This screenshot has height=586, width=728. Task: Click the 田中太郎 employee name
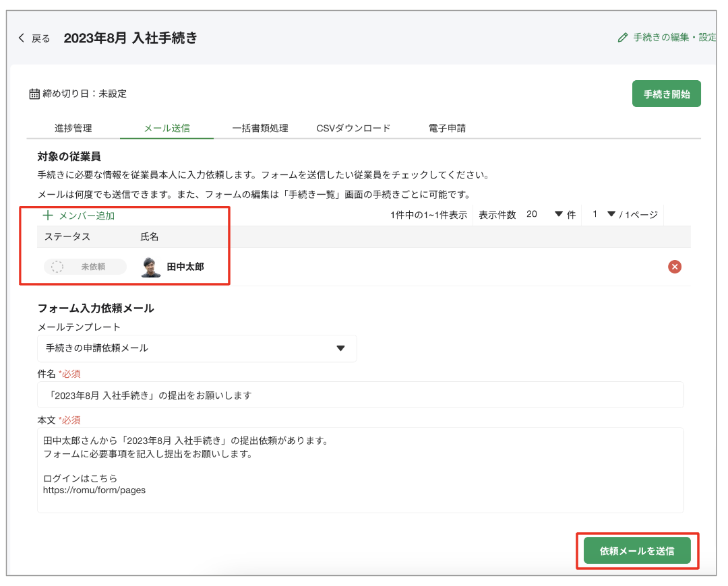[185, 267]
